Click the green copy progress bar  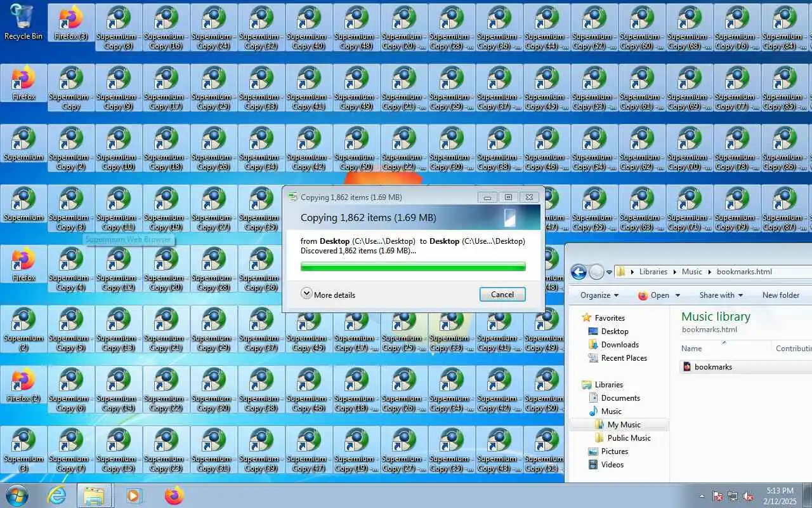click(x=413, y=267)
